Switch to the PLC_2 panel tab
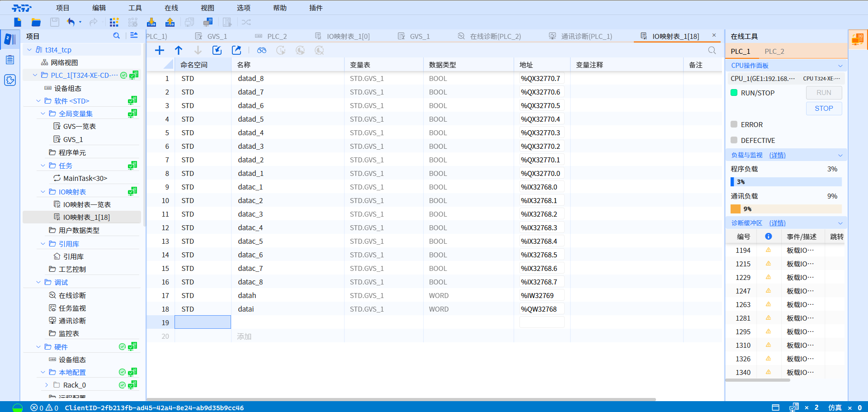This screenshot has height=412, width=868. click(x=774, y=51)
